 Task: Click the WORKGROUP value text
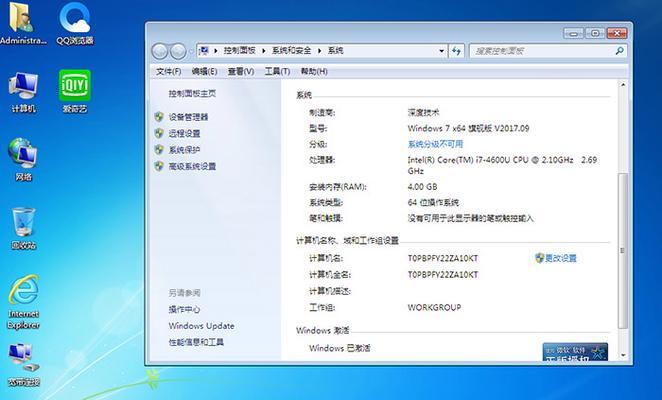click(x=434, y=307)
